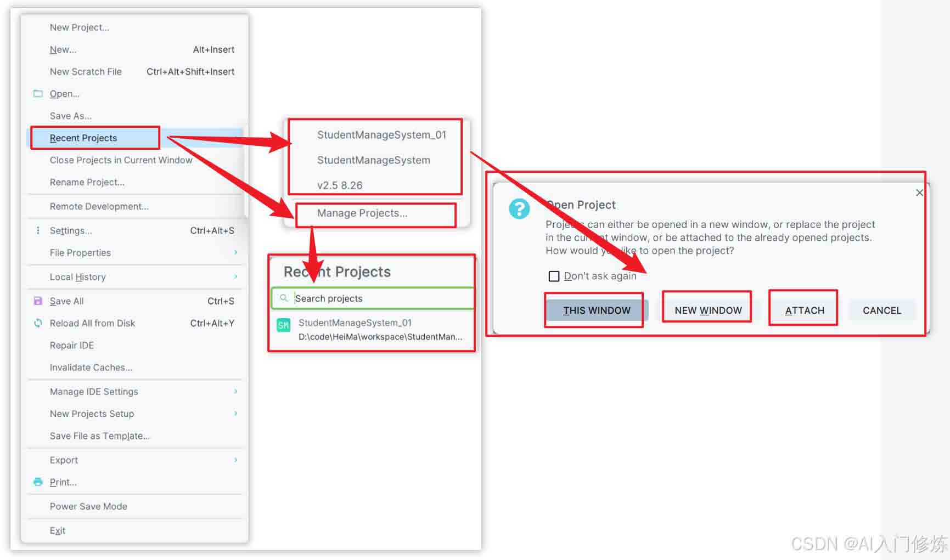950x560 pixels.
Task: Click the Save All floppy disk icon
Action: [x=38, y=301]
